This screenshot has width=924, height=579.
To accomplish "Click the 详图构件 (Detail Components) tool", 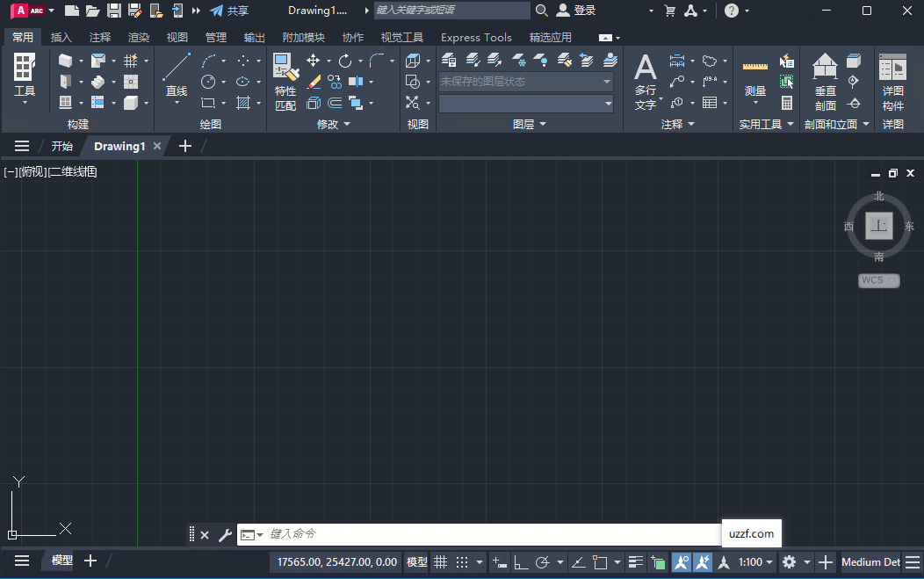I will tap(892, 82).
